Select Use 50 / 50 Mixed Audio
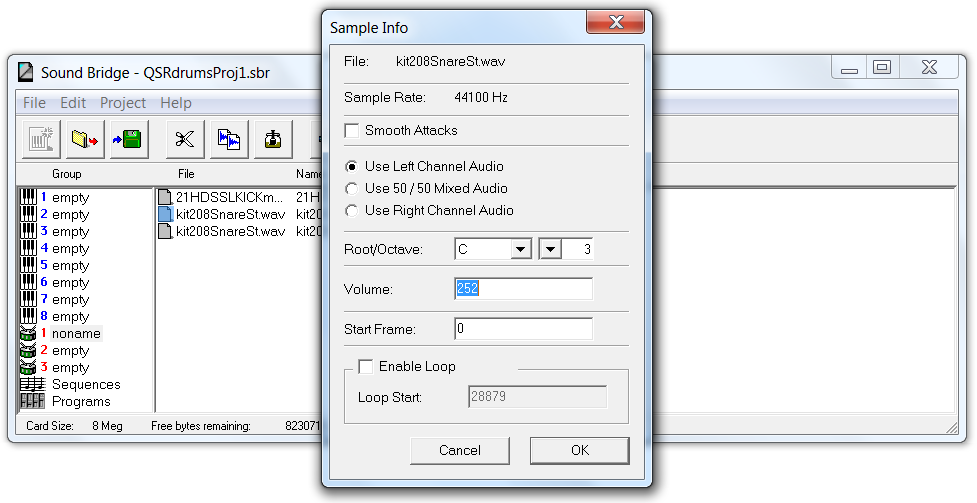The height and width of the screenshot is (503, 977). point(351,189)
